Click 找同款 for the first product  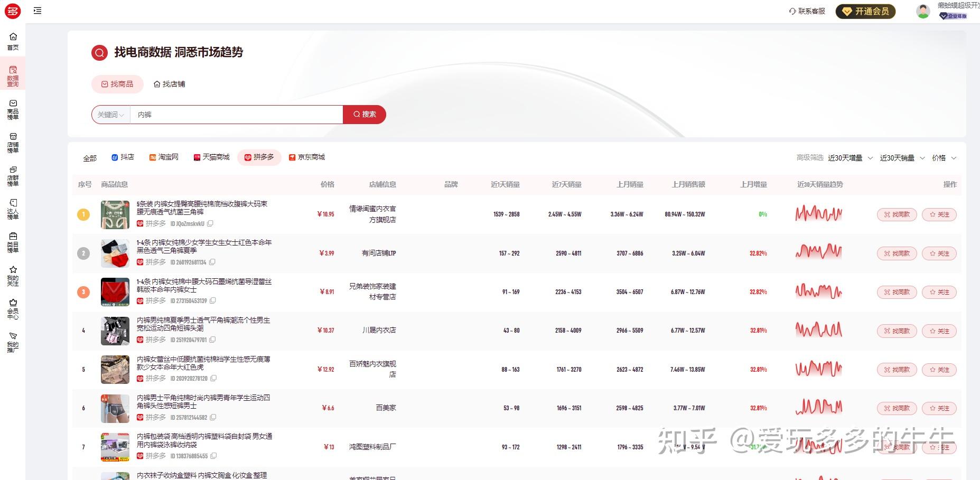point(896,214)
